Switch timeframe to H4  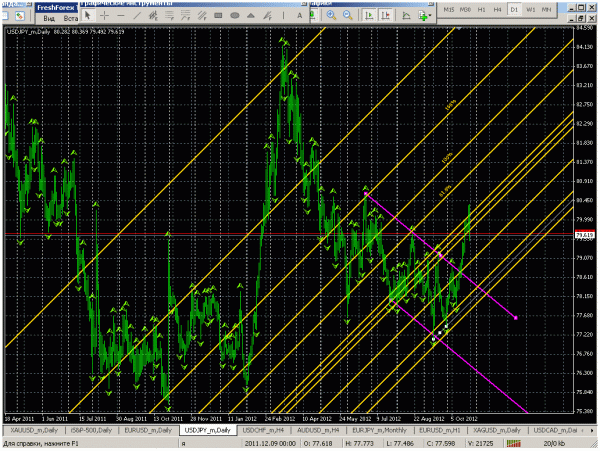[497, 10]
